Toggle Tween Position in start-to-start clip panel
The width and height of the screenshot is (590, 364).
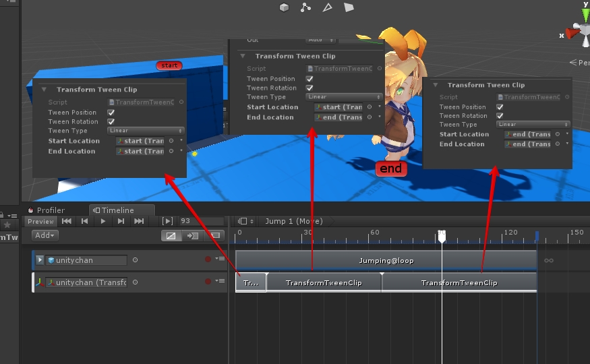111,113
